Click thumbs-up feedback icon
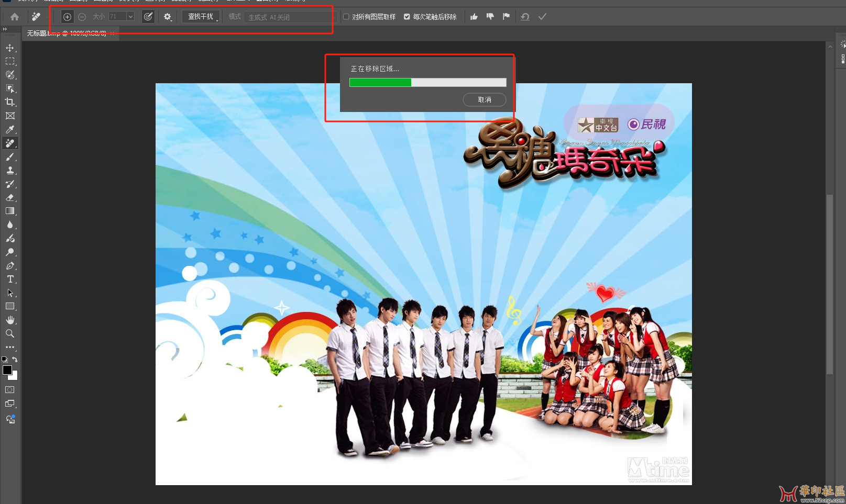Screen dimensions: 846x504 474,17
